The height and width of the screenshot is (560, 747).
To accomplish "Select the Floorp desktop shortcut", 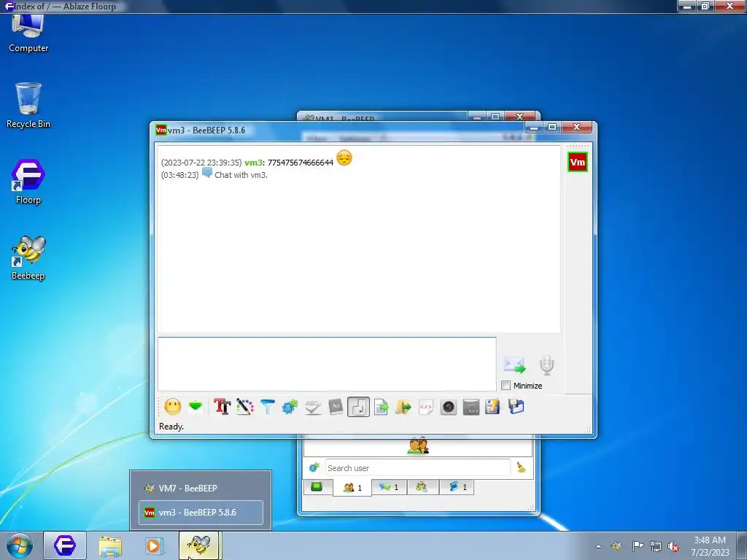I will (28, 182).
